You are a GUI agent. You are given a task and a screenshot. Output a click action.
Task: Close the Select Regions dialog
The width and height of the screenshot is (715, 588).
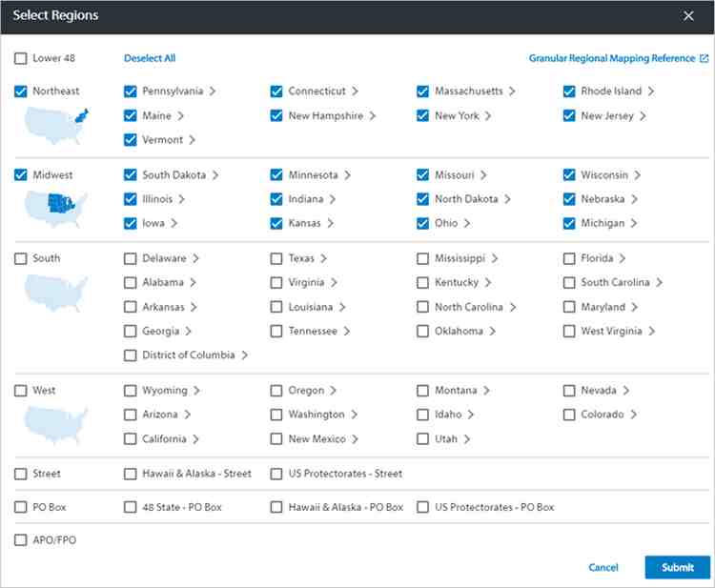[x=688, y=16]
